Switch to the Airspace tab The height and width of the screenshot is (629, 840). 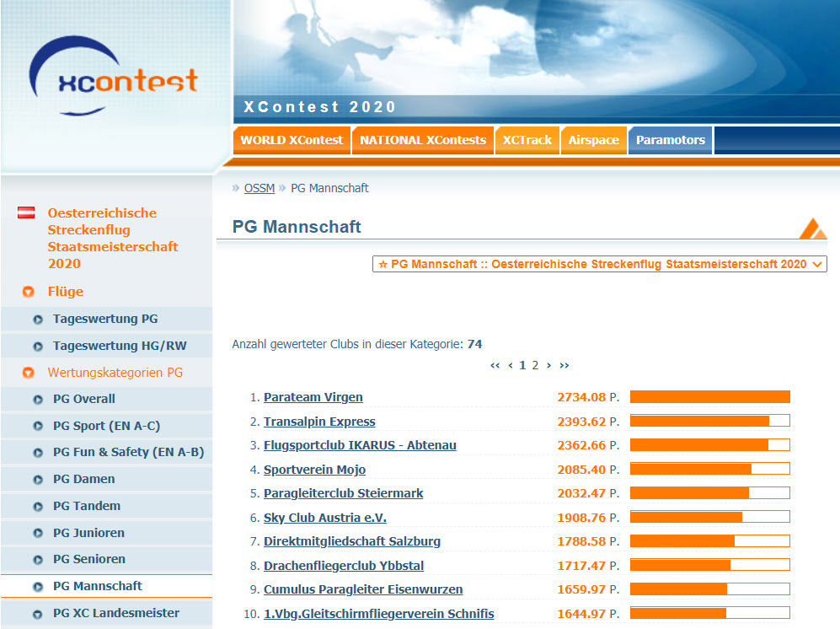(594, 141)
